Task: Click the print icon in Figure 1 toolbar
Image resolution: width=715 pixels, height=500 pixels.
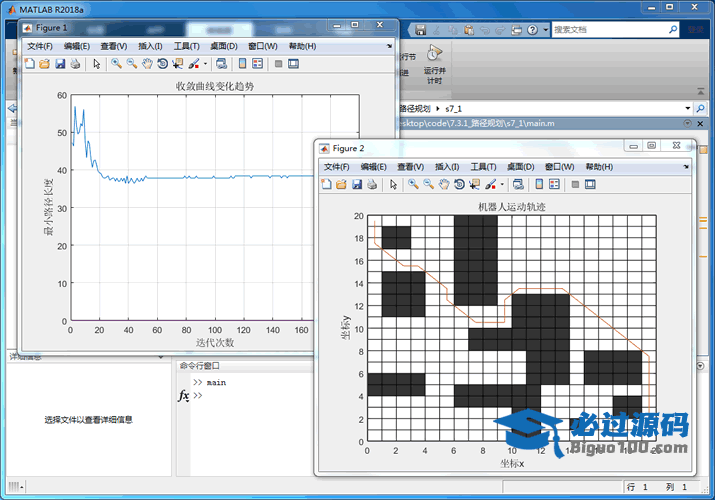Action: click(75, 64)
